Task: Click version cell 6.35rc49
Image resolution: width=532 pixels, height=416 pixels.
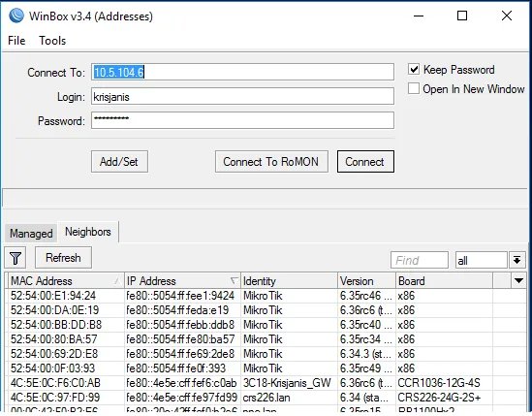Action: pos(366,368)
